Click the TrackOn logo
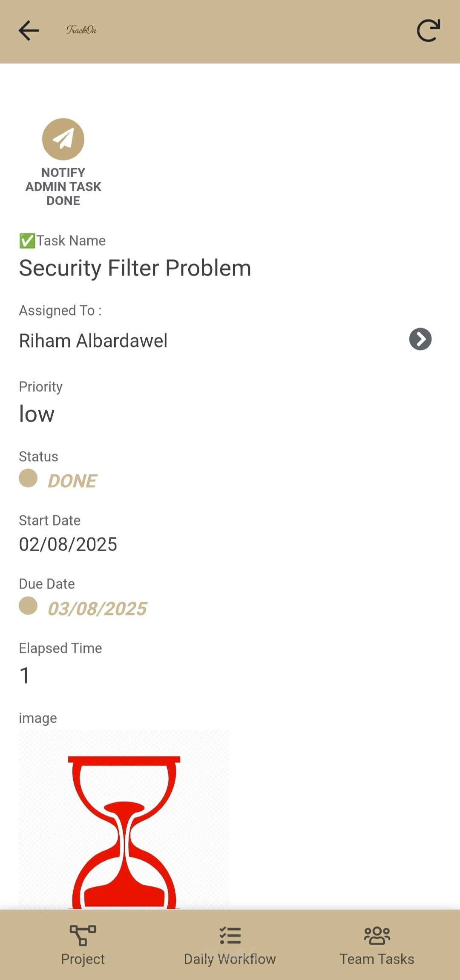 [81, 30]
